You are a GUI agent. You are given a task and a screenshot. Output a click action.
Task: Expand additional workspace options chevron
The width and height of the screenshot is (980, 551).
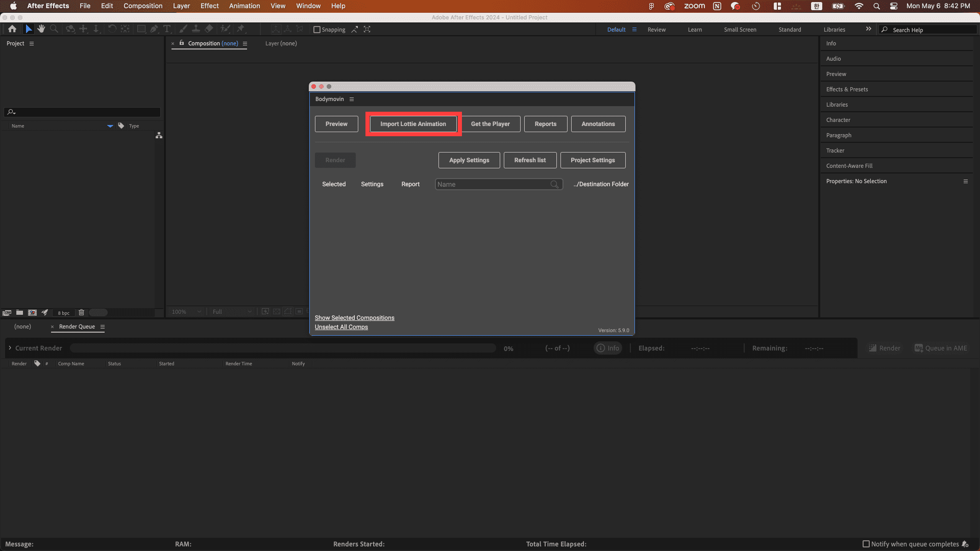pos(868,29)
